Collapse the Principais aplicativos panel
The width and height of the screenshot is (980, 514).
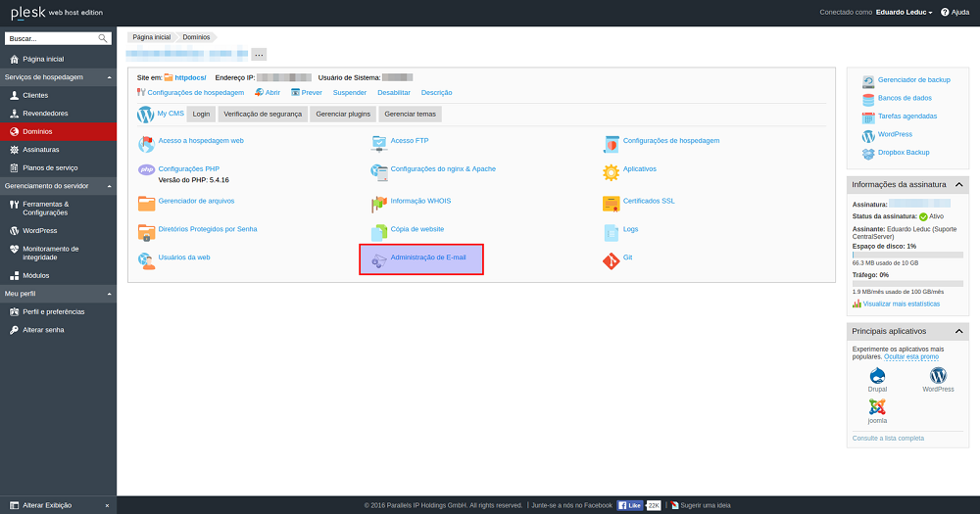(958, 331)
